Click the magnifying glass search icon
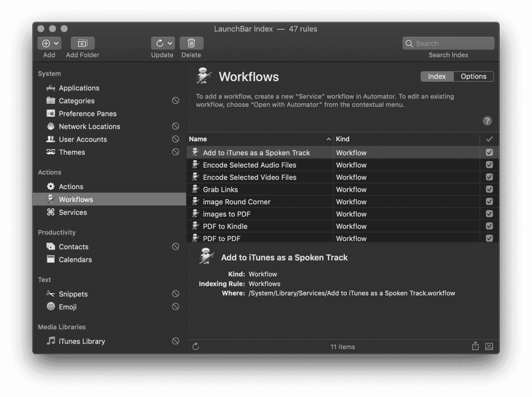Viewport: 532px width, 397px height. 409,43
